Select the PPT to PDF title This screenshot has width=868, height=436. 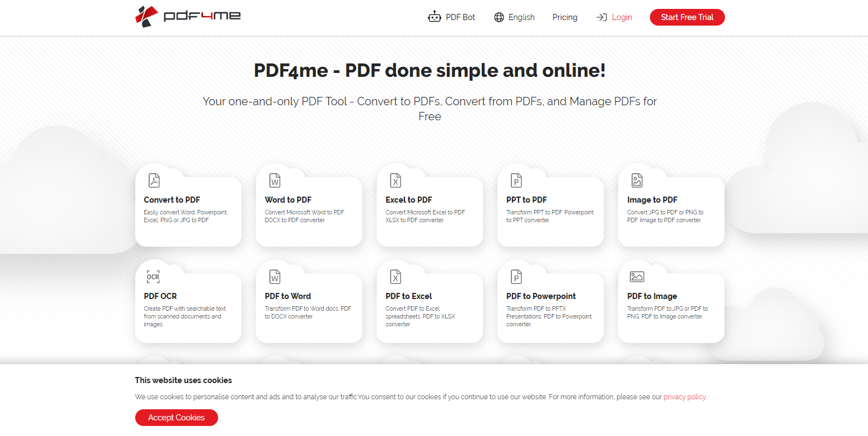[x=526, y=200]
